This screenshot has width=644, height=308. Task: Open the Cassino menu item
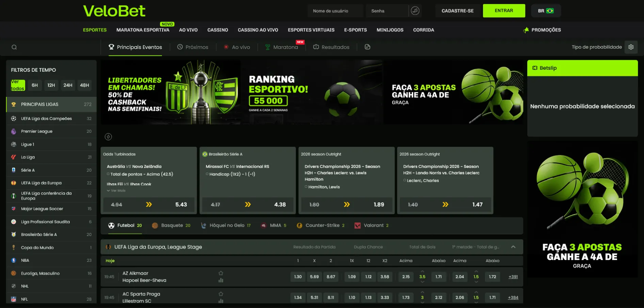(218, 30)
